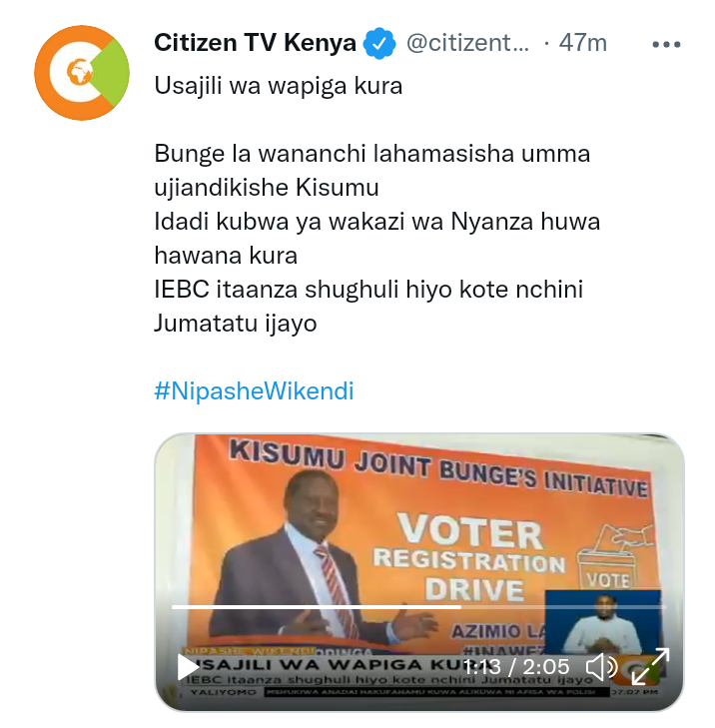Expand the video to fullscreen

click(x=650, y=667)
